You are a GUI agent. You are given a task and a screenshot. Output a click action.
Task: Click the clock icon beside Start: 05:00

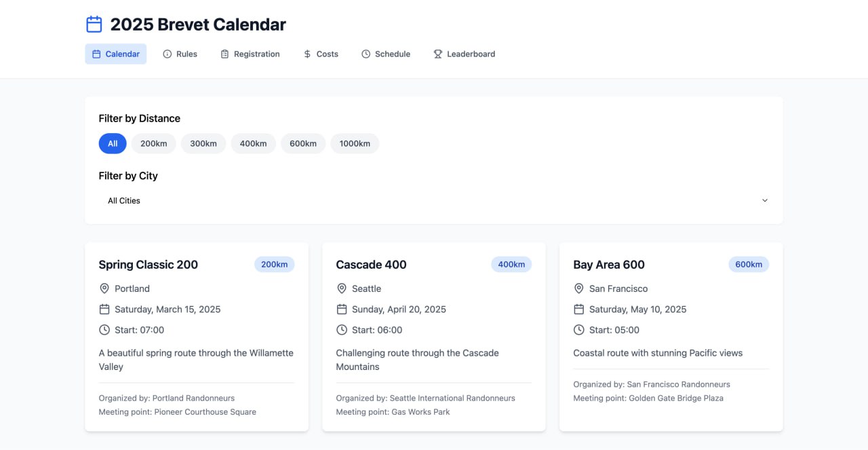pyautogui.click(x=579, y=330)
